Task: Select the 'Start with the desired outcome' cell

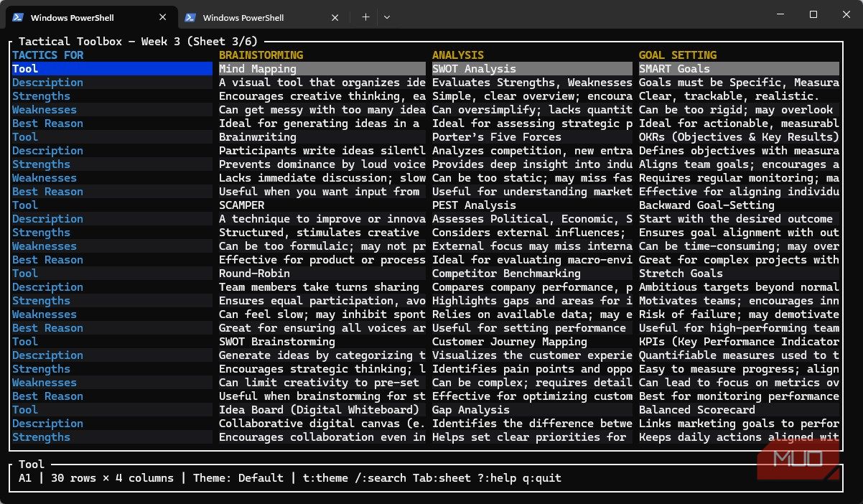Action: [739, 219]
